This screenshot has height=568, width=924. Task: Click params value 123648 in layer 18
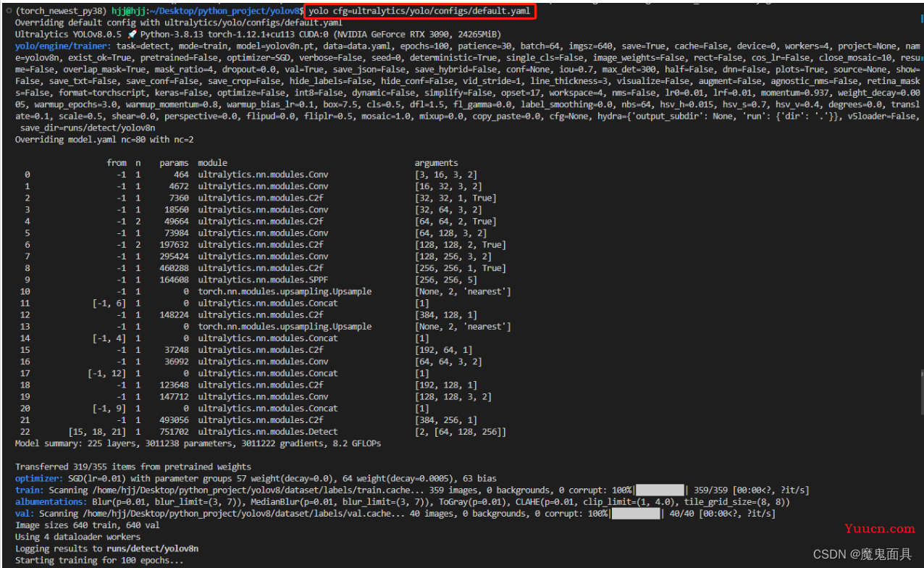(174, 385)
